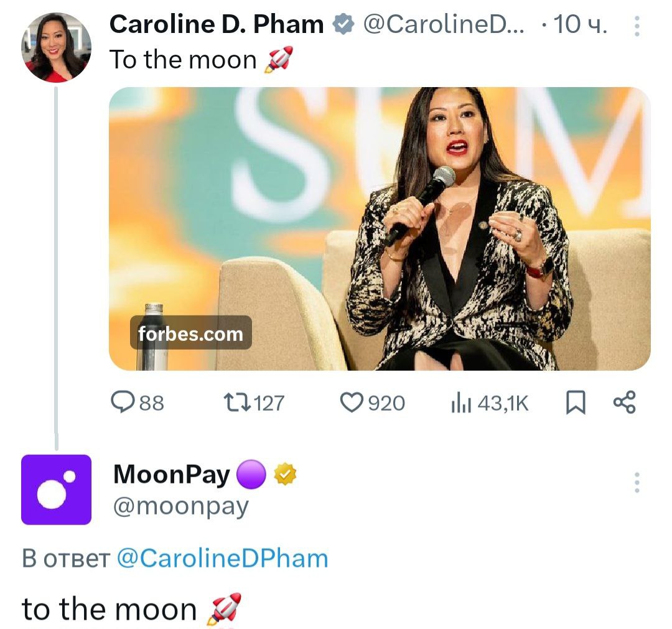Like the post with heart icon
Screen dimensions: 672x629
pyautogui.click(x=352, y=403)
